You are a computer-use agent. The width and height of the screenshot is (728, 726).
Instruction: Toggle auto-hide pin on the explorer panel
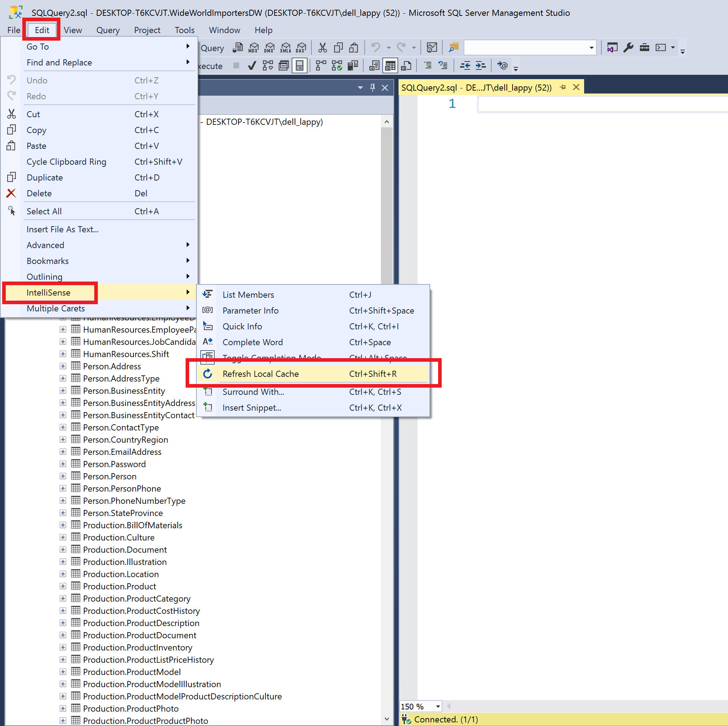coord(372,87)
